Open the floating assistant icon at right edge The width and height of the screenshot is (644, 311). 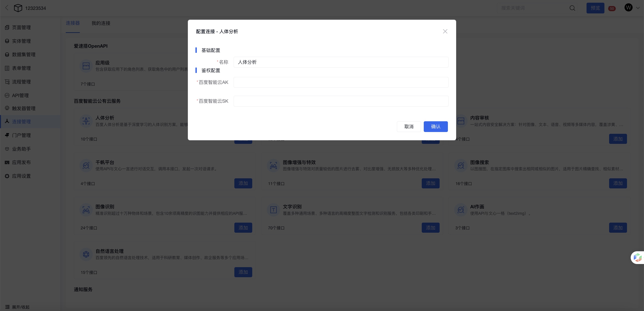coord(638,258)
